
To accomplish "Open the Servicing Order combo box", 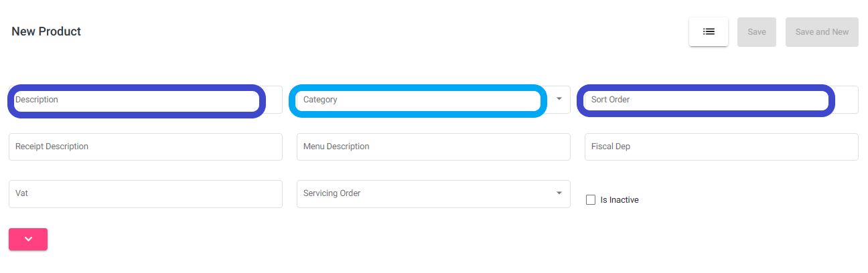I will (x=433, y=193).
